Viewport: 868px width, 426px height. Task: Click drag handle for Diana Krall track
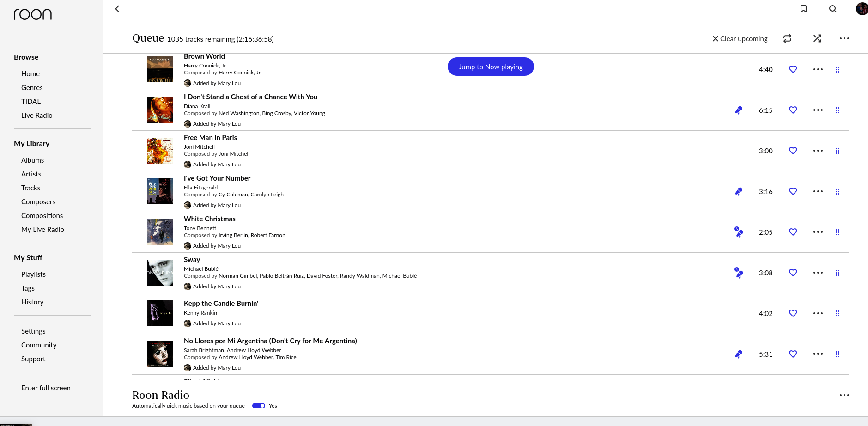pyautogui.click(x=838, y=110)
